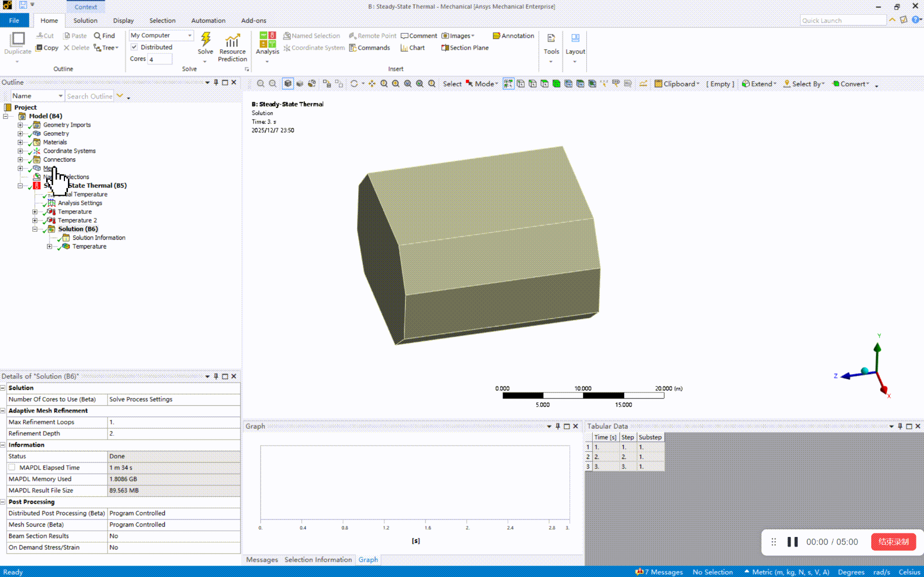Screen dimensions: 924x577
Task: Toggle the Distributed checkbox
Action: (134, 47)
